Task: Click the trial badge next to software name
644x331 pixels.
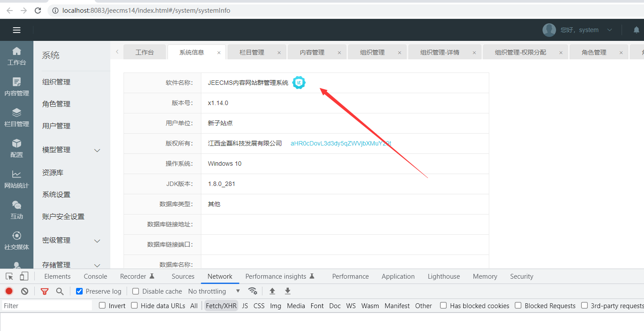Action: click(x=299, y=83)
